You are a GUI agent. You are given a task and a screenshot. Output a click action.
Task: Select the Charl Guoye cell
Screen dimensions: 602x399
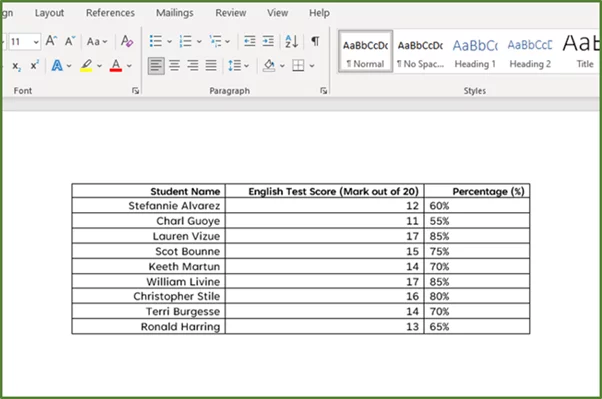point(149,221)
